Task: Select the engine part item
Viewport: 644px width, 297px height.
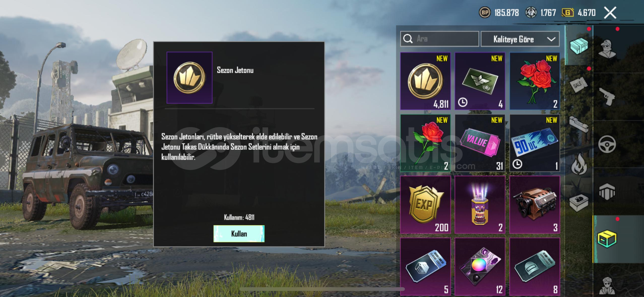Action: pyautogui.click(x=535, y=205)
